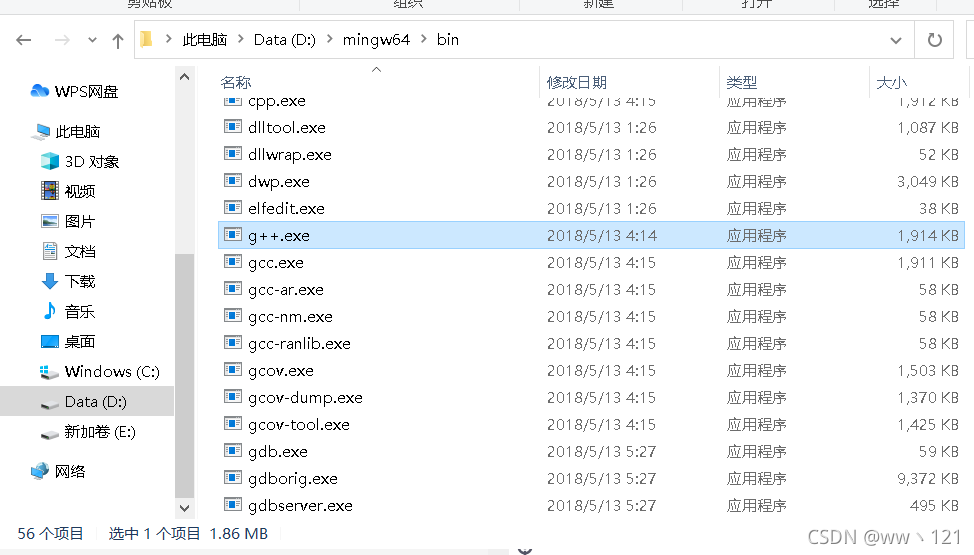Open recent locations dropdown arrow
The height and width of the screenshot is (555, 974).
tap(92, 40)
